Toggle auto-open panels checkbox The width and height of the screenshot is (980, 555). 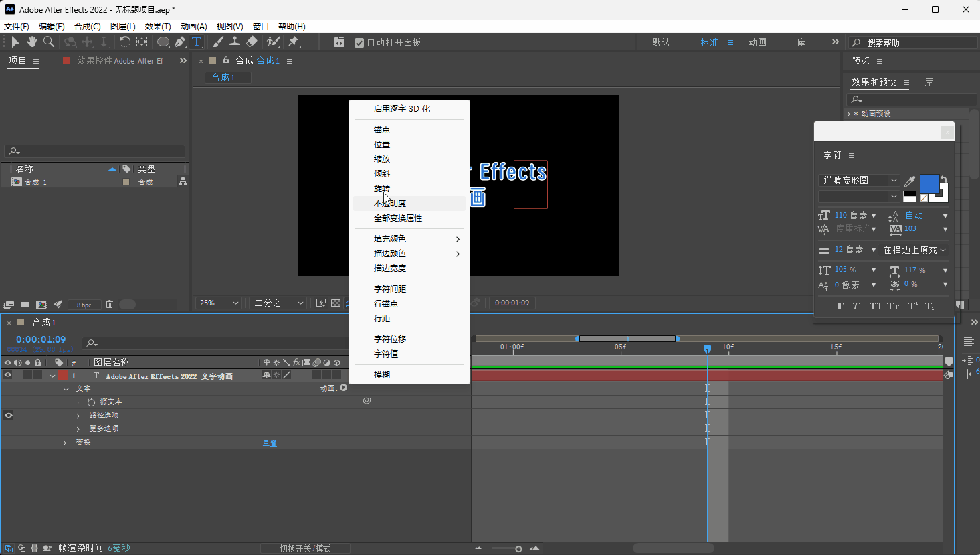coord(359,43)
